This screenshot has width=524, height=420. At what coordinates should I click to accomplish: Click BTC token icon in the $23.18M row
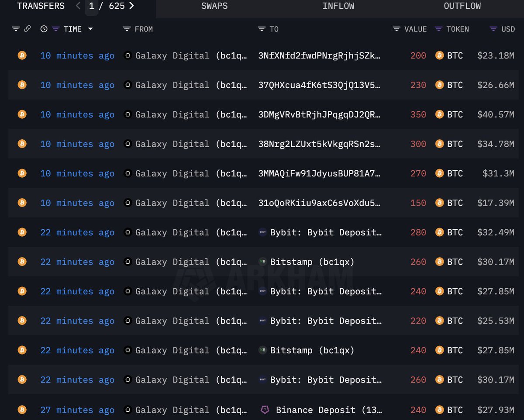[439, 55]
